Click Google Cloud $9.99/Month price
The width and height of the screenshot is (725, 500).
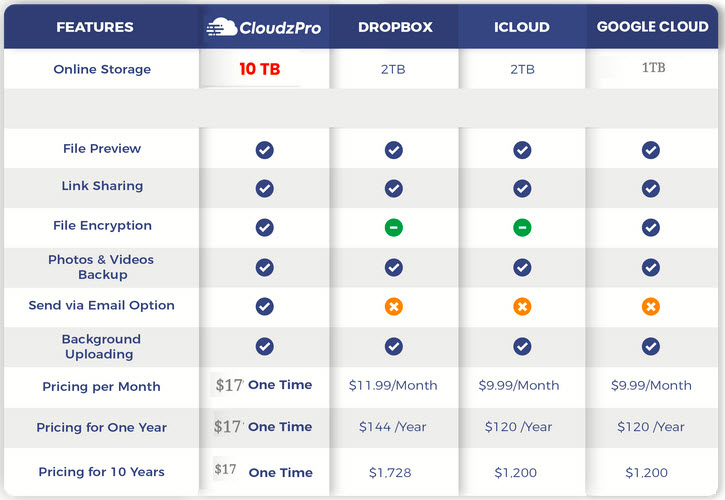coord(651,385)
